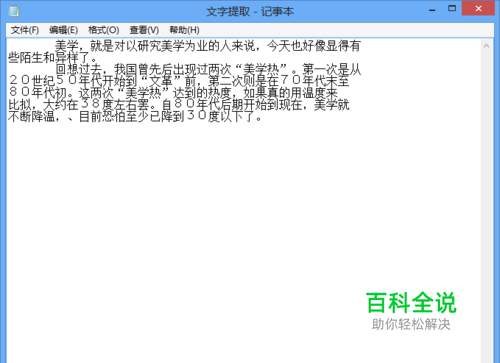Click the line starting with 回想过去
The width and height of the screenshot is (500, 363).
[208, 69]
